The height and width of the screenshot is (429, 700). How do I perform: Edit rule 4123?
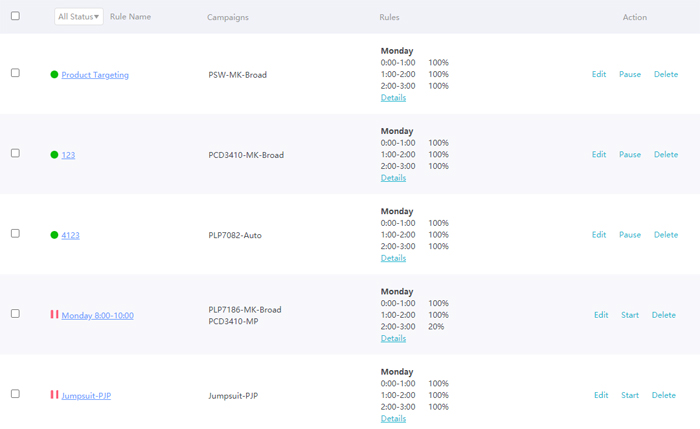[x=599, y=235]
